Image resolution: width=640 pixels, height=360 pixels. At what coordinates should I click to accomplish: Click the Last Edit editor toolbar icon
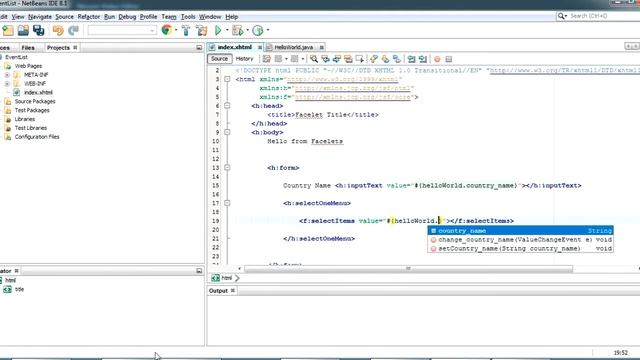click(x=267, y=59)
